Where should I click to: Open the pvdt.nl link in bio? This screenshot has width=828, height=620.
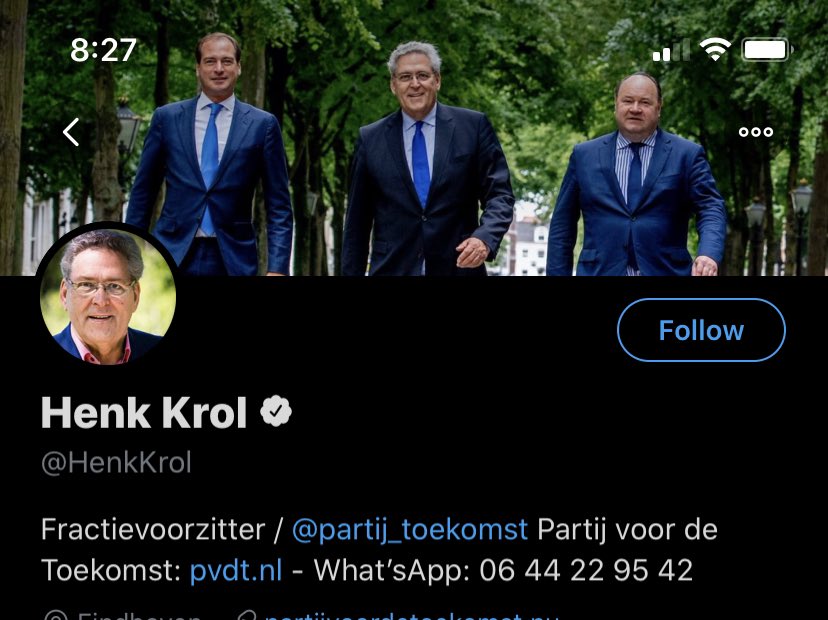236,570
